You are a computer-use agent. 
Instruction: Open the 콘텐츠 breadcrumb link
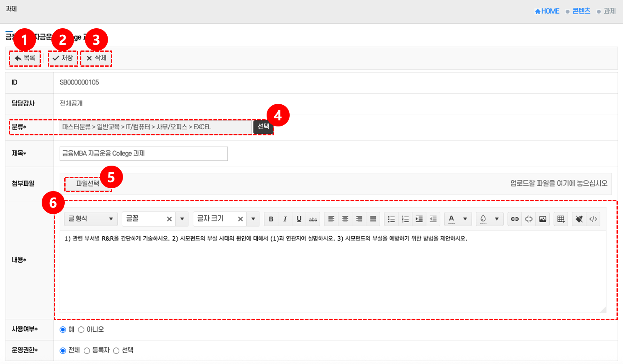581,11
